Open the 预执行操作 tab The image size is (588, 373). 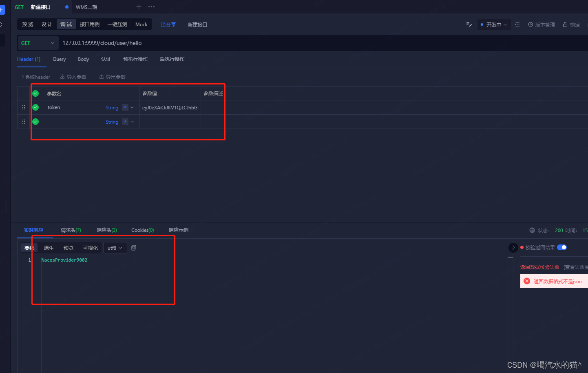(135, 59)
